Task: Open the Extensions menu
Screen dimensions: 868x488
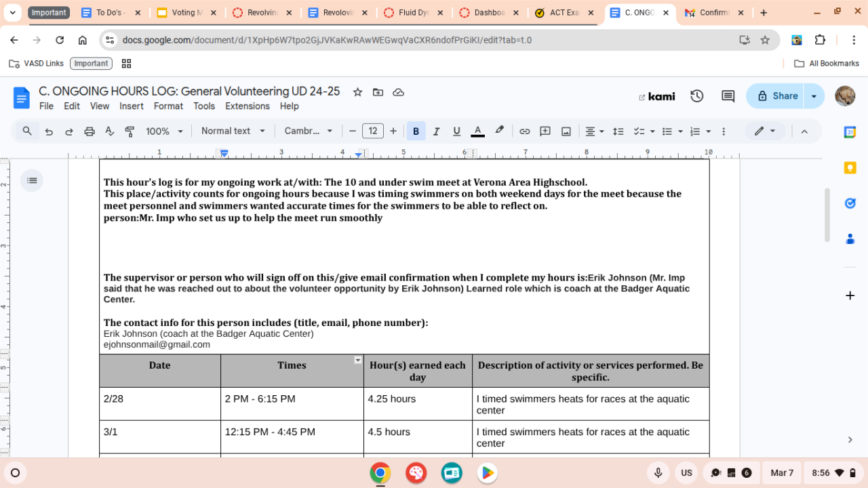Action: 248,106
